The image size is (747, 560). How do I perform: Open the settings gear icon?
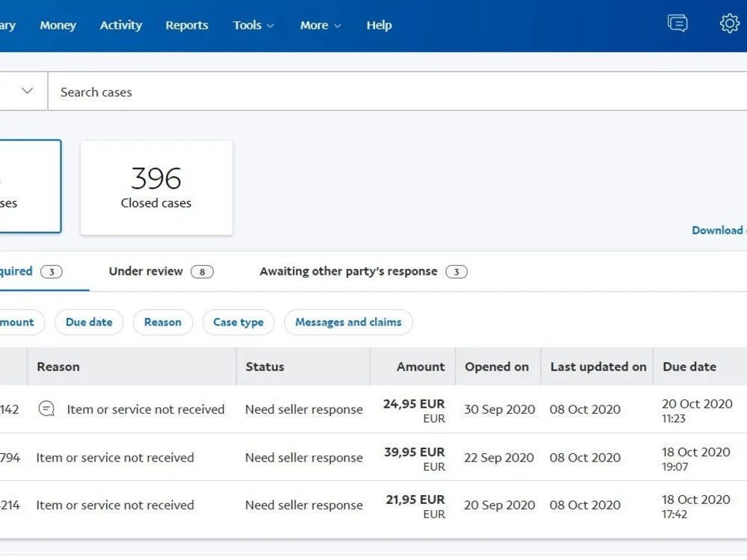click(729, 23)
